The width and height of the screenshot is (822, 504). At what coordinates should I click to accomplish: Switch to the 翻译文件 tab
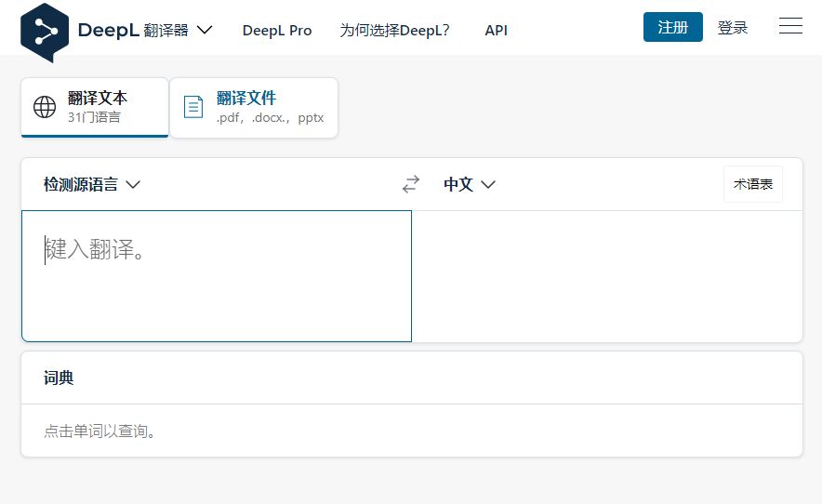(254, 108)
